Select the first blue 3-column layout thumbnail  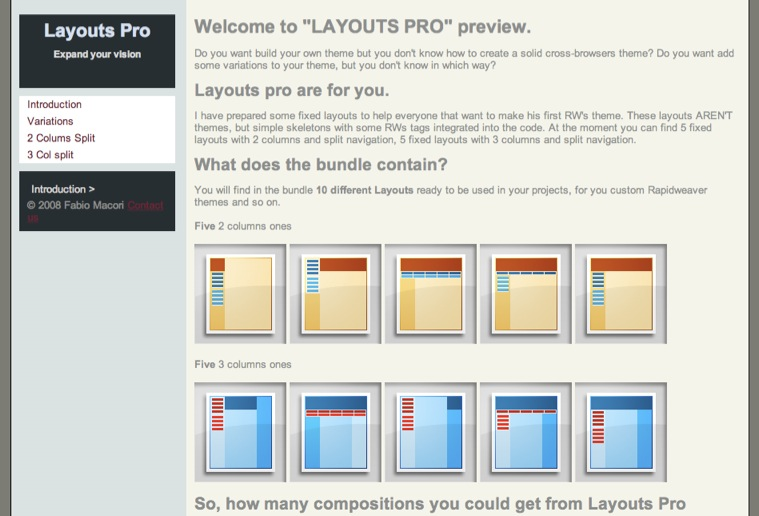coord(241,431)
